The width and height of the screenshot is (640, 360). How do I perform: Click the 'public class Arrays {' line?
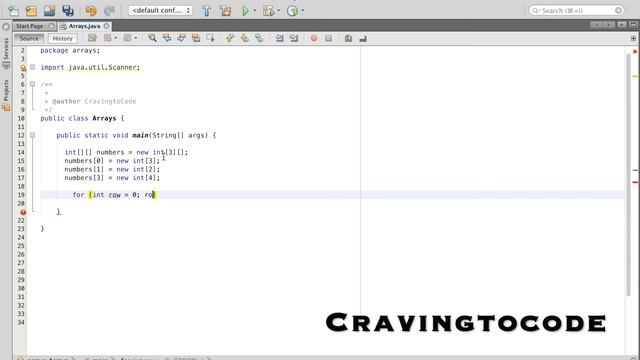point(82,118)
